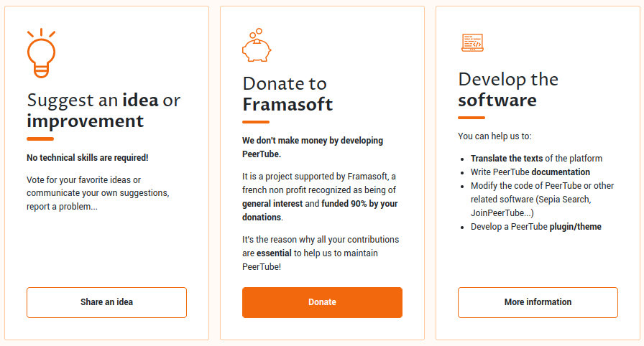Select the Vote for your favorite ideas paragraph
Screen dimensions: 644x346
coord(98,193)
